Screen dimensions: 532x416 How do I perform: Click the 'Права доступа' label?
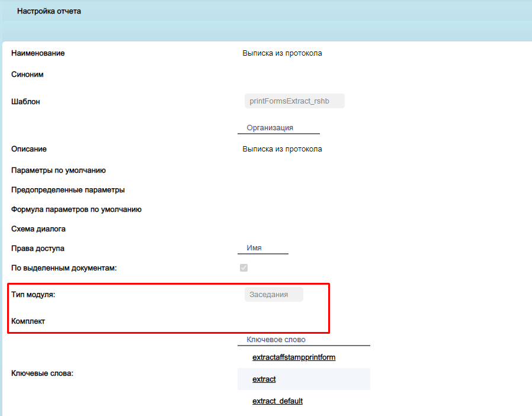[38, 249]
